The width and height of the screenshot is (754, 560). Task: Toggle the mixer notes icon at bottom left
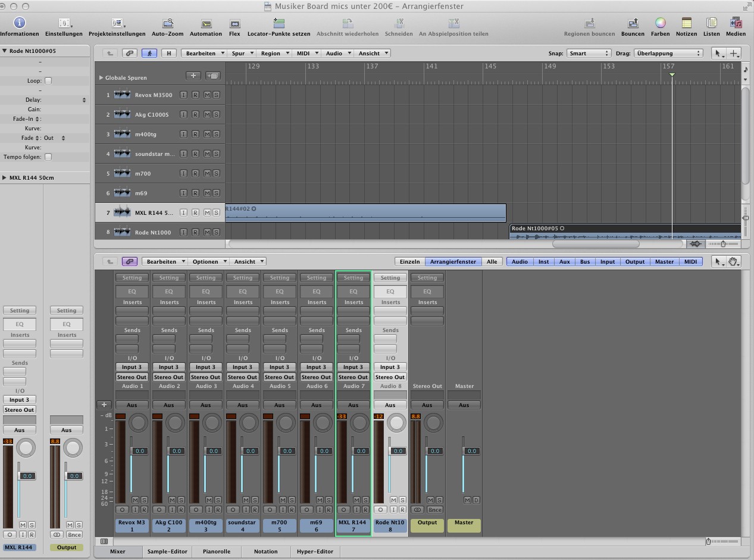point(104,542)
